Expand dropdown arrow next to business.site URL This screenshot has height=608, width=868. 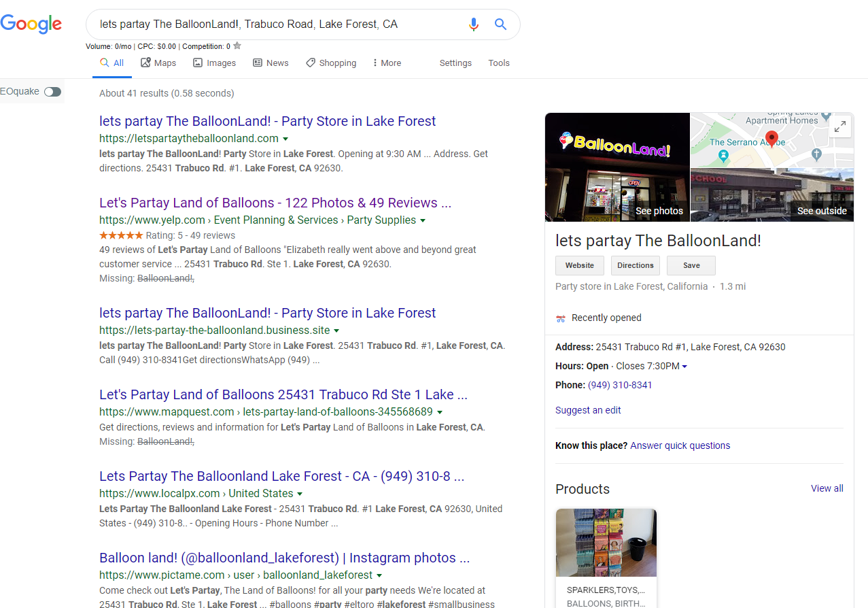[x=336, y=331]
